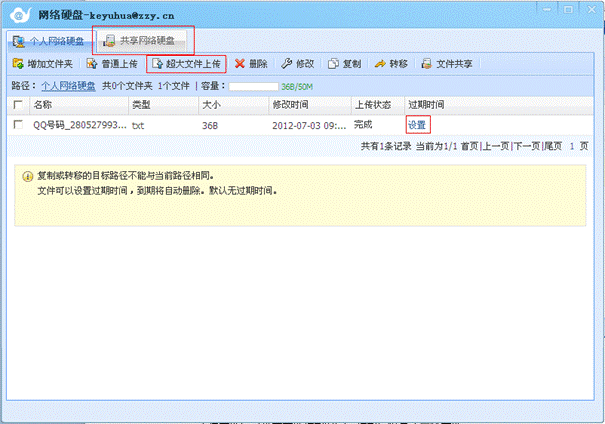Go to 下一页 next page
This screenshot has width=605, height=424.
pyautogui.click(x=528, y=146)
